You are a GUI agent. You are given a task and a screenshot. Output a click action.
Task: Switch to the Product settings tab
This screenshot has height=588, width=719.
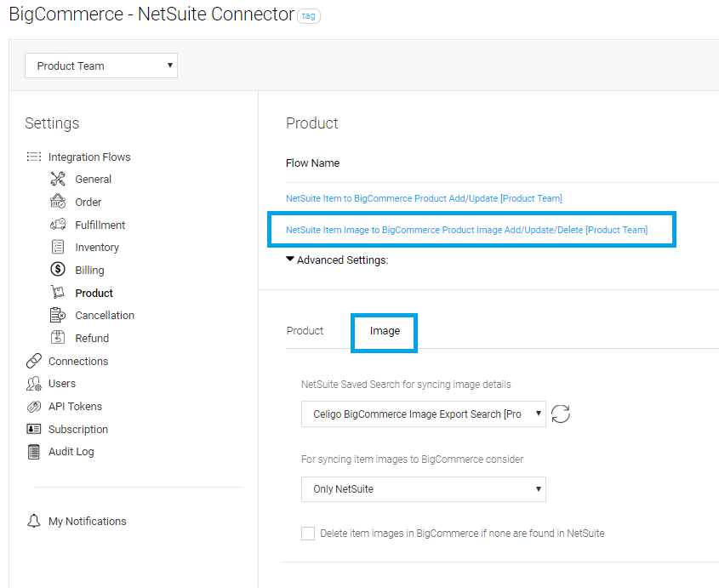coord(305,331)
